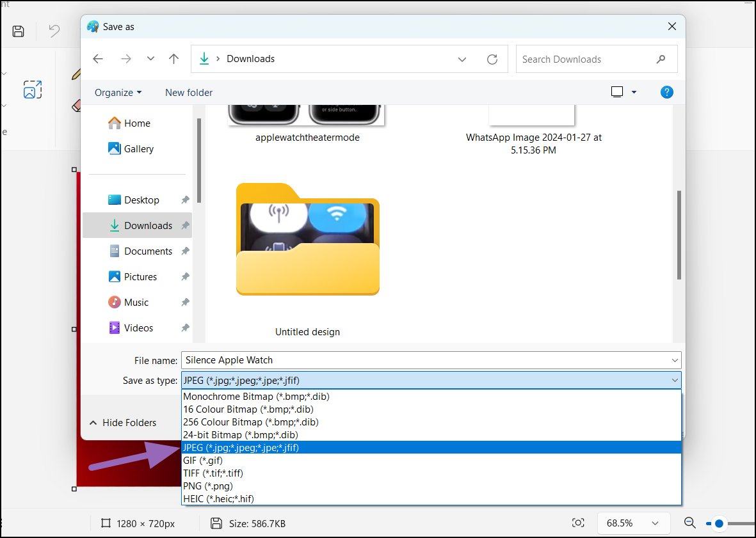756x538 pixels.
Task: Click Paint's image selection tool icon
Action: point(33,90)
